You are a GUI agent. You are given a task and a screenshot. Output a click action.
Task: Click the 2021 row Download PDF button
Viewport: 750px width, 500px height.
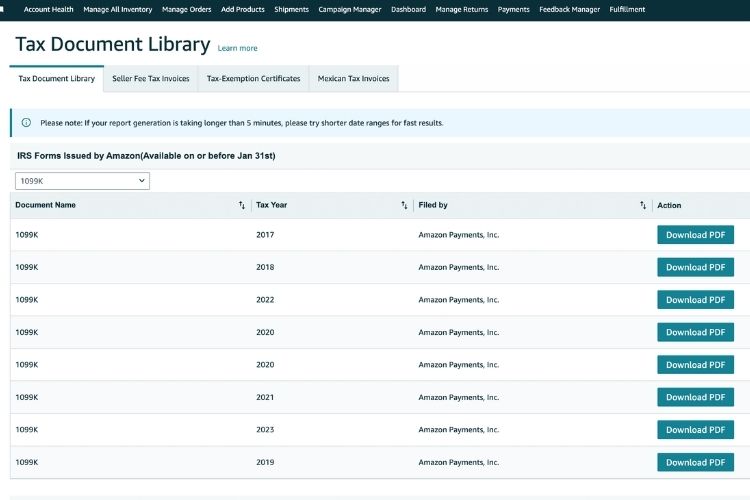[x=695, y=397]
